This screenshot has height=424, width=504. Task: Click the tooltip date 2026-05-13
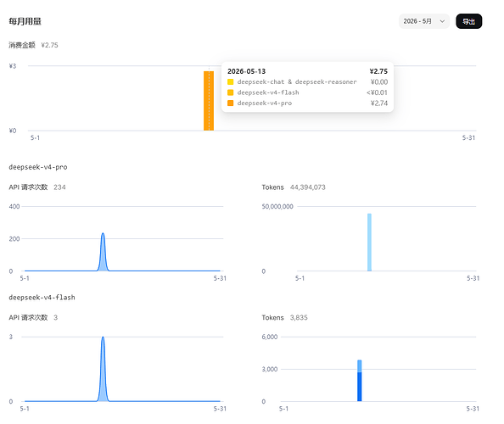[x=247, y=71]
